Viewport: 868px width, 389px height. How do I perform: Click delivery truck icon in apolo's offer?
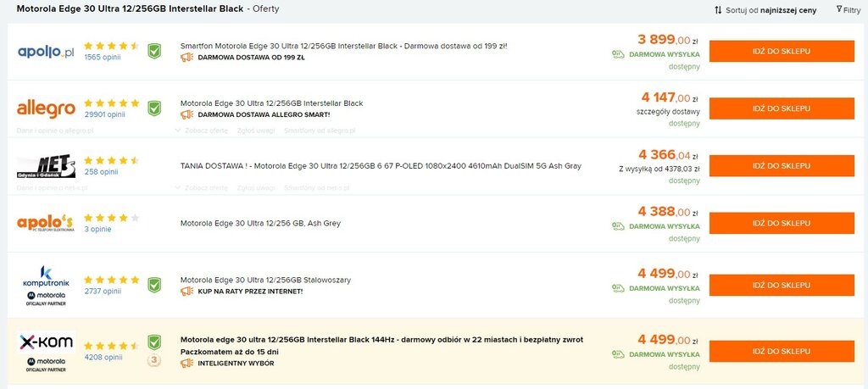coord(618,226)
